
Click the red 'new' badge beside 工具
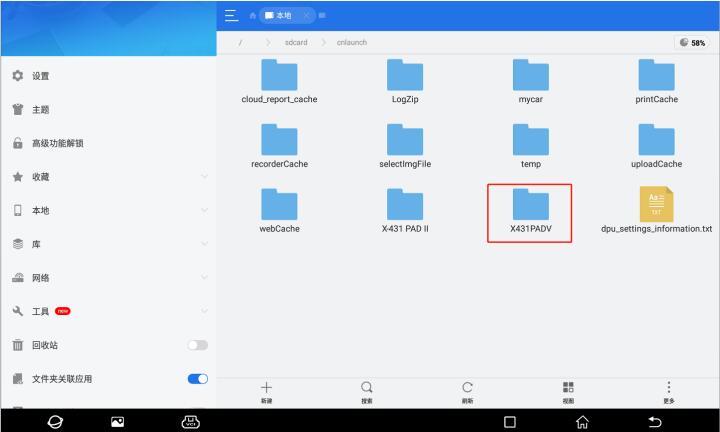(x=62, y=311)
